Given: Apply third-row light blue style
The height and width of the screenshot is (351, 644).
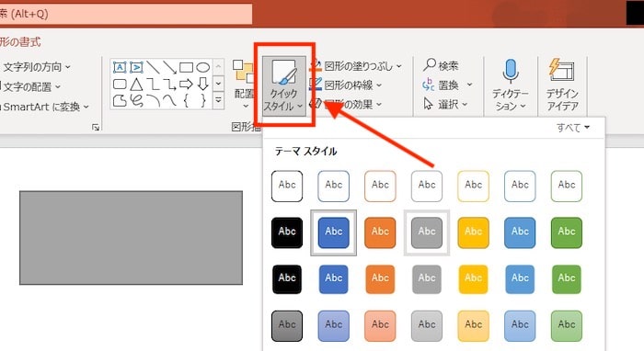Looking at the screenshot, I should (x=520, y=279).
